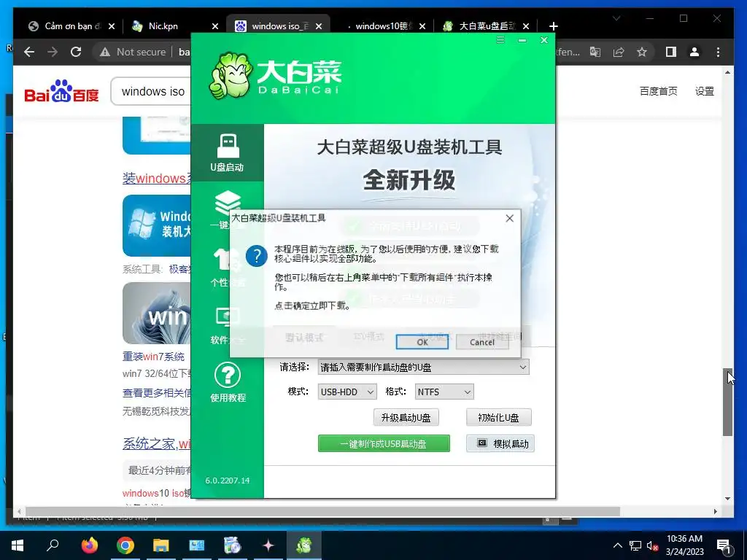Open the 查看更多相关信息 link
Screen dimensions: 747x560
tap(157, 393)
